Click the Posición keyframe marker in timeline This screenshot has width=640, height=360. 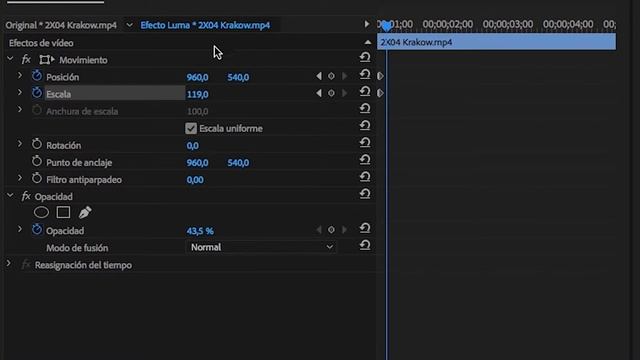380,76
